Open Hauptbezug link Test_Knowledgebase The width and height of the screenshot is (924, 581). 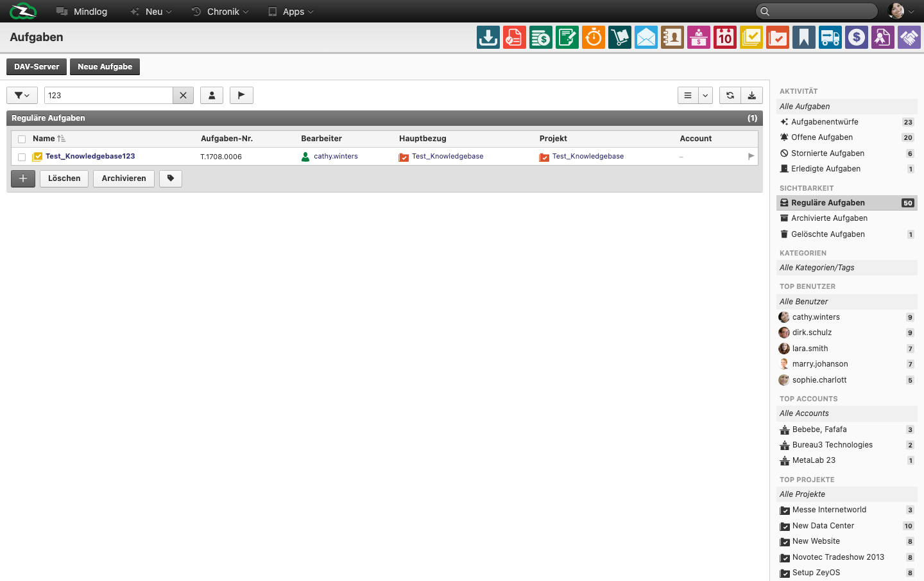coord(448,156)
